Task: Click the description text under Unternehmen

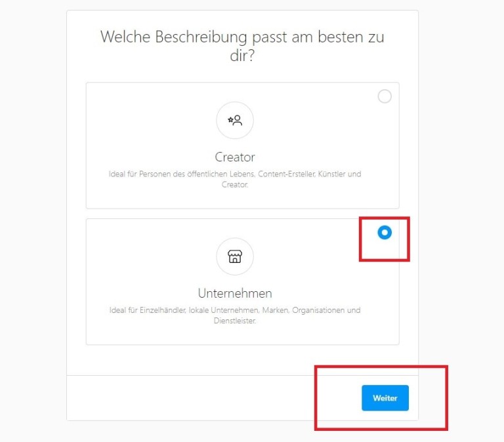Action: [235, 315]
